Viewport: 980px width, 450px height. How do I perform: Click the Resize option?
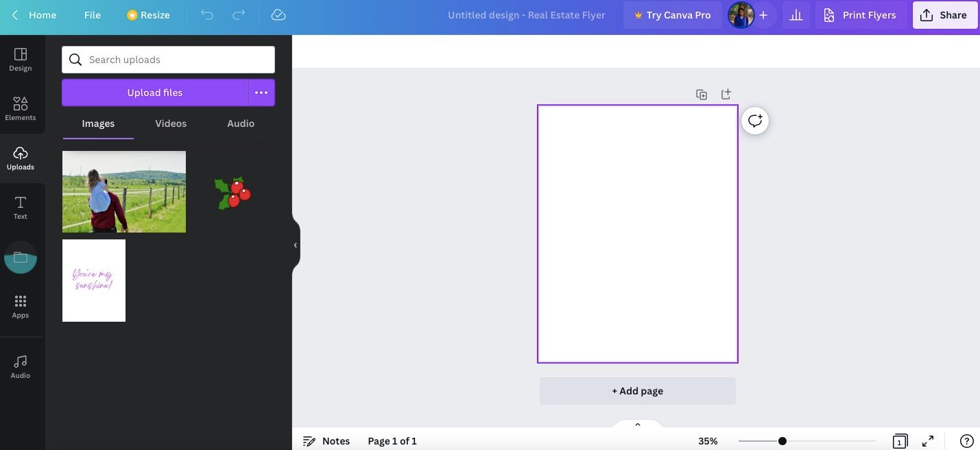[x=148, y=15]
